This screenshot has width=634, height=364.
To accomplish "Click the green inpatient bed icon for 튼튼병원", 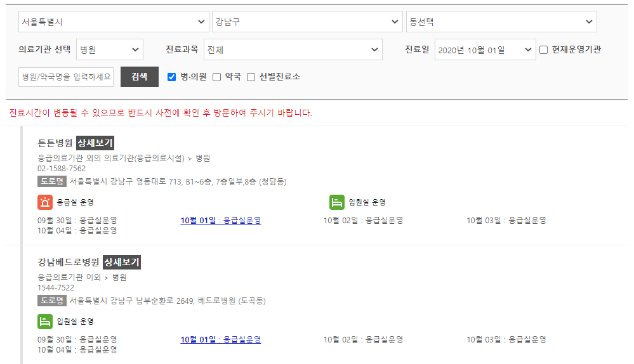I will coord(337,202).
